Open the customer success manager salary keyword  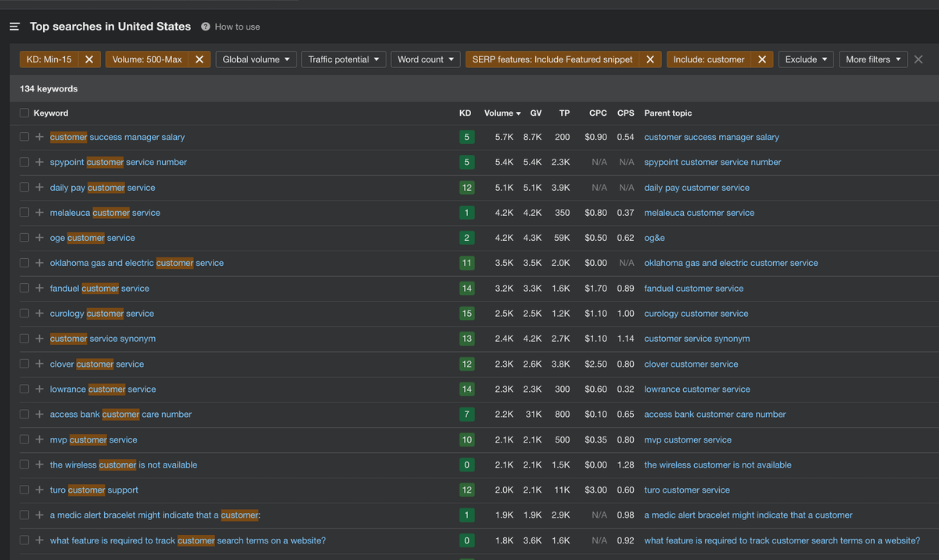(117, 138)
